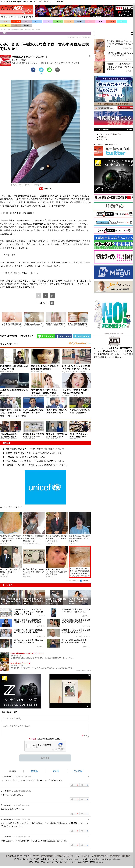Click the nickname input field
The image size is (135, 868).
[x=45, y=718]
